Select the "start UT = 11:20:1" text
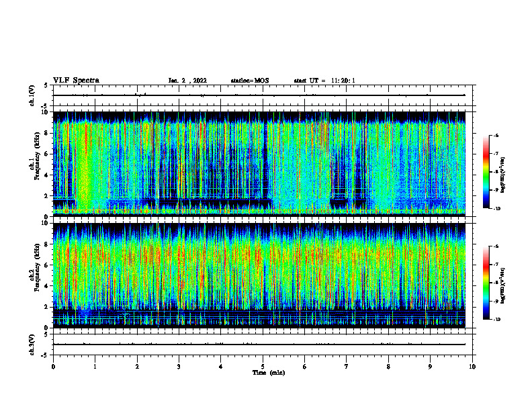 [x=324, y=81]
